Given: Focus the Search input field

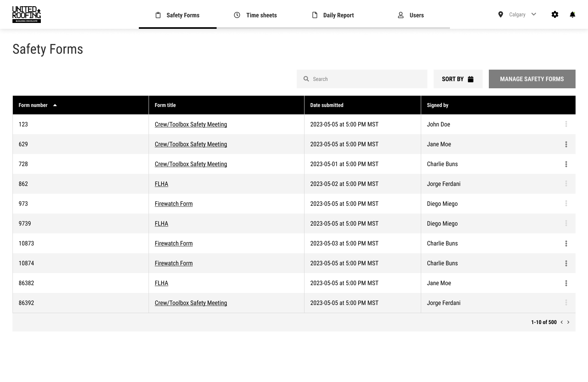Looking at the screenshot, I should point(362,79).
